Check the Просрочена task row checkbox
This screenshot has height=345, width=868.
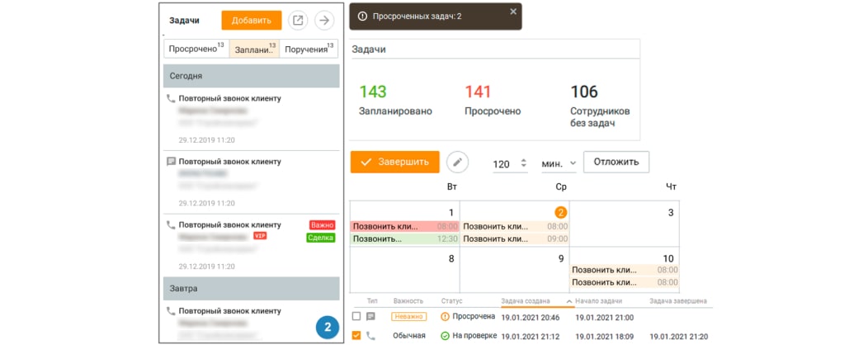pyautogui.click(x=356, y=316)
